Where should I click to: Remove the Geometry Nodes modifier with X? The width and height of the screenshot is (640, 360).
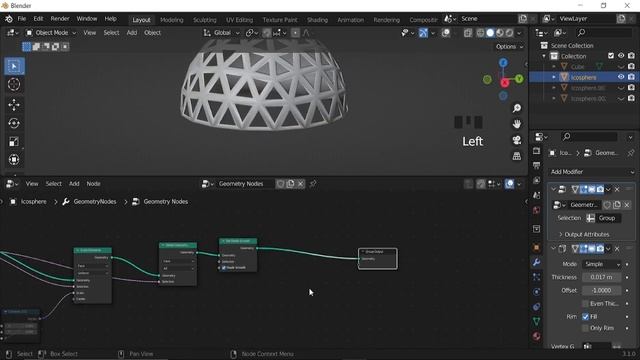tap(617, 189)
